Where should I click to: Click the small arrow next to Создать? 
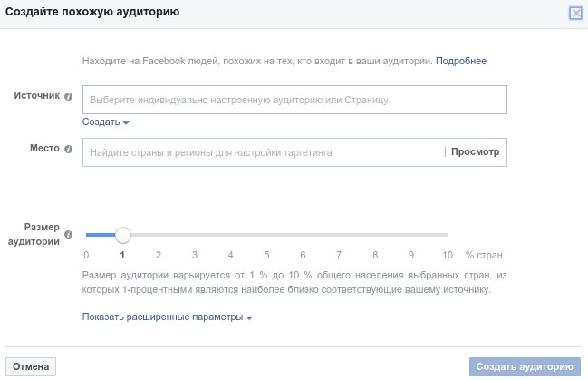pos(126,122)
